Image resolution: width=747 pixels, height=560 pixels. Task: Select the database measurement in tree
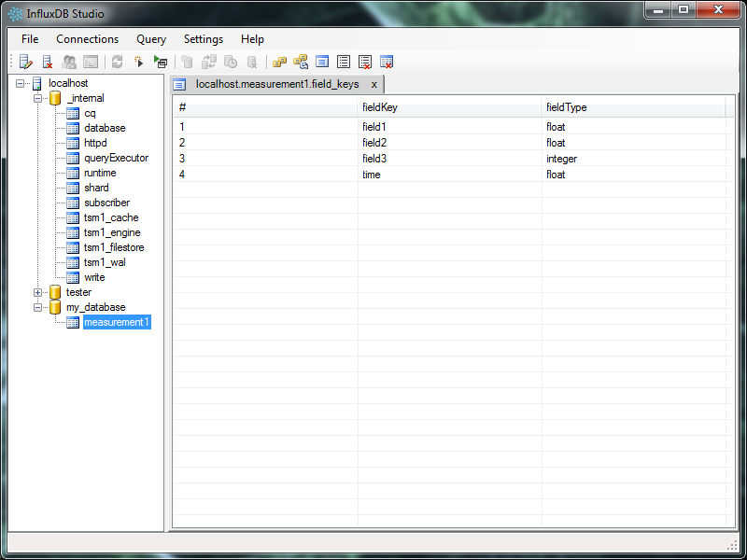[105, 128]
